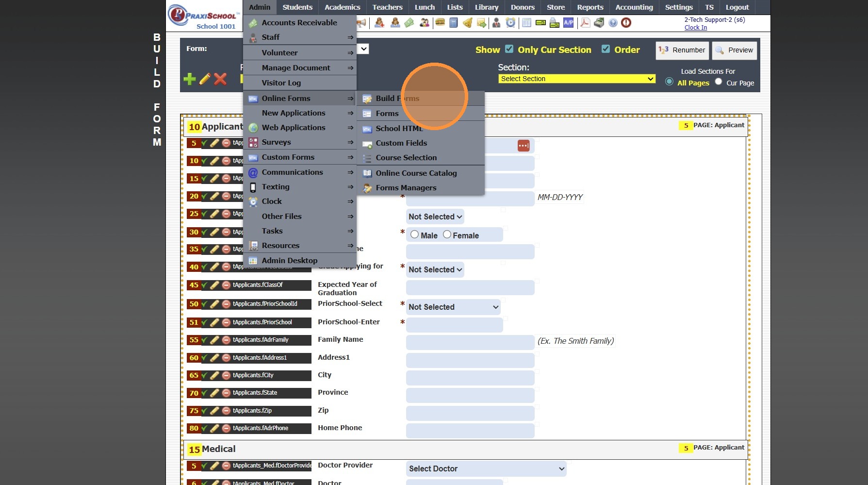Viewport: 868px width, 485px height.
Task: Open Forms Managers in the submenu
Action: coord(421,188)
